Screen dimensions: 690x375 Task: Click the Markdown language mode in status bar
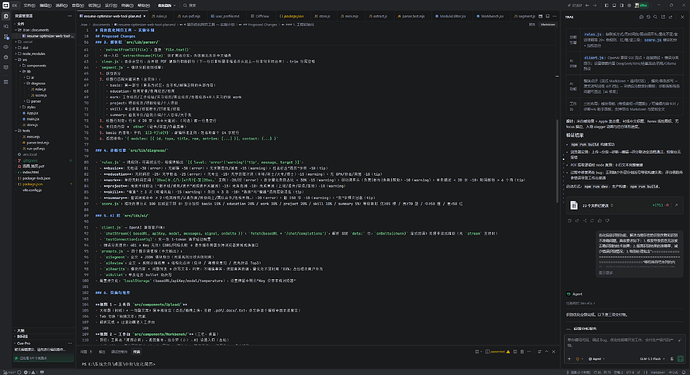point(657,372)
